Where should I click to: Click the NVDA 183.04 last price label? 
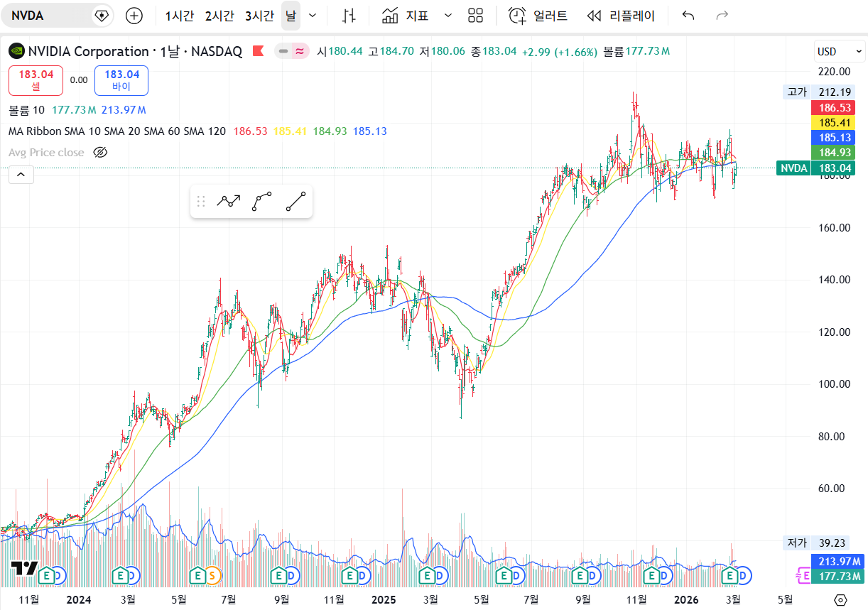click(816, 168)
